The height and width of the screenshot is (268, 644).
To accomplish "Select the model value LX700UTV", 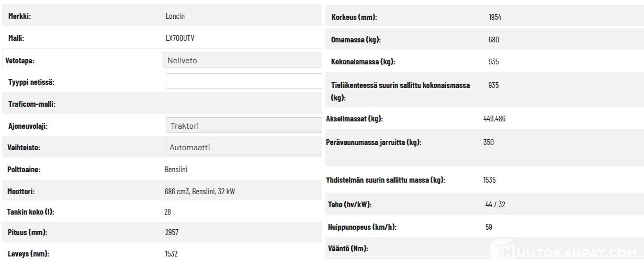I will click(180, 38).
